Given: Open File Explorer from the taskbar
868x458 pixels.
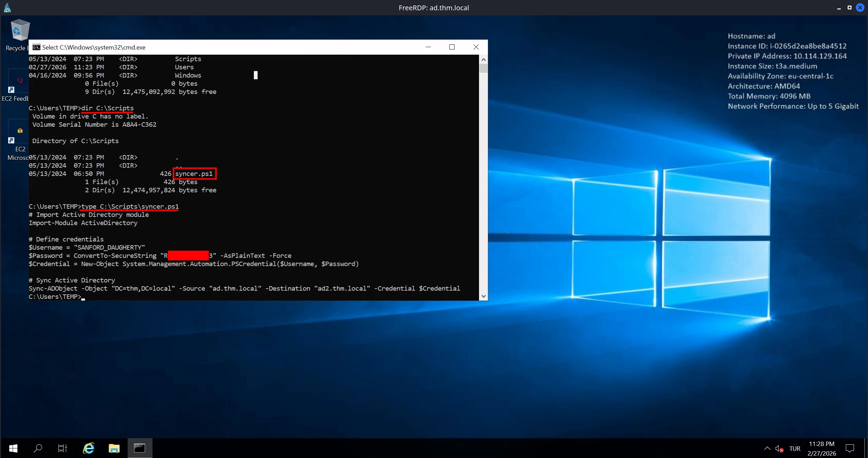Looking at the screenshot, I should (x=114, y=448).
